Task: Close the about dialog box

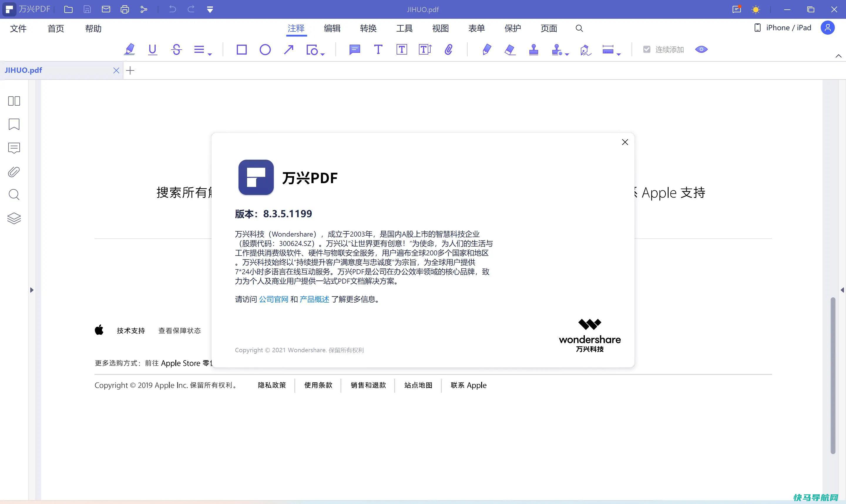Action: [x=625, y=142]
